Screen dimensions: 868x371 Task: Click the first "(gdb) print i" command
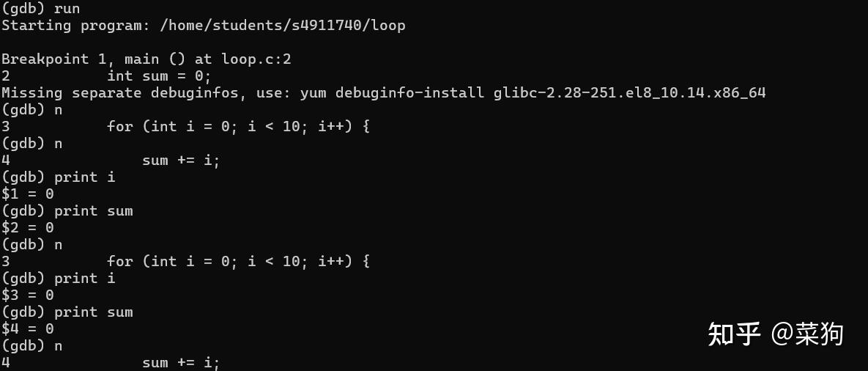tap(58, 177)
